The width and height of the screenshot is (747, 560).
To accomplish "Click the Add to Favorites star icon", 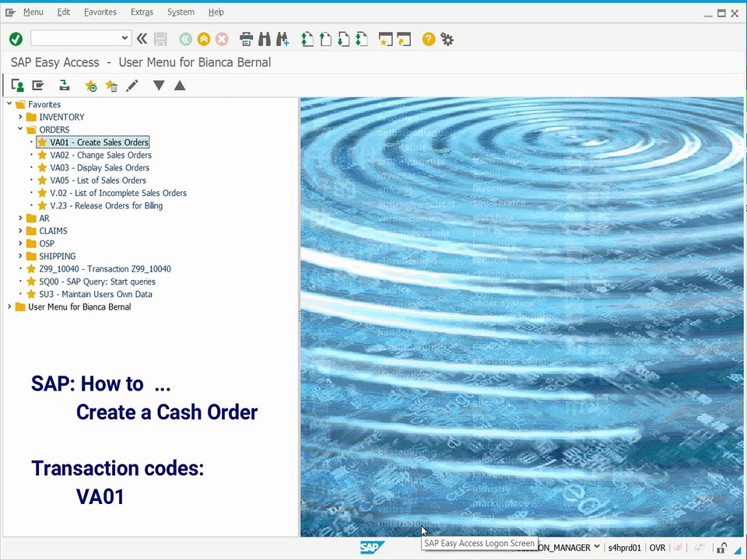I will 90,86.
